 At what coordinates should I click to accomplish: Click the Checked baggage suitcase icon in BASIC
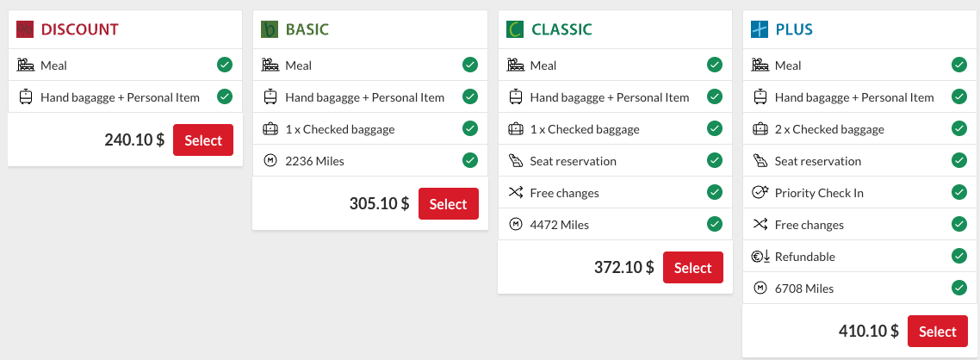[x=270, y=129]
